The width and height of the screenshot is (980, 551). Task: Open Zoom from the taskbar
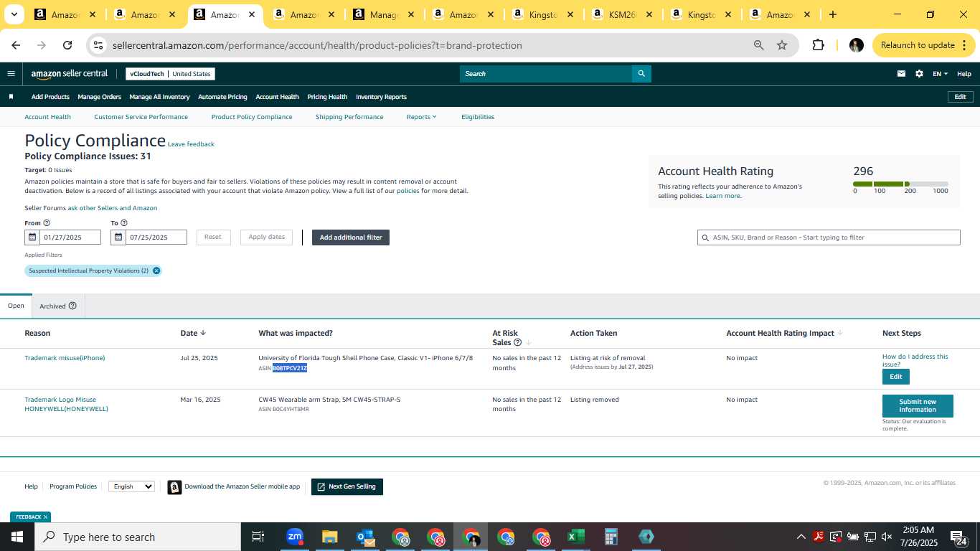[294, 537]
